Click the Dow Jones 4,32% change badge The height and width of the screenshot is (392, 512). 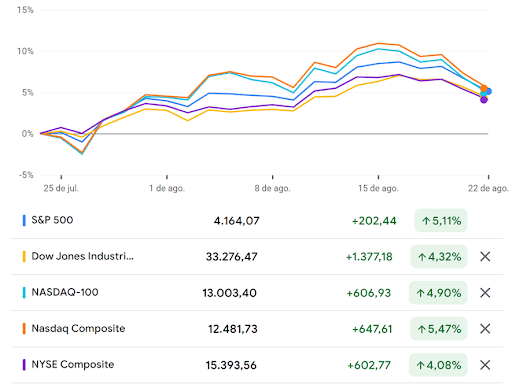tap(439, 257)
